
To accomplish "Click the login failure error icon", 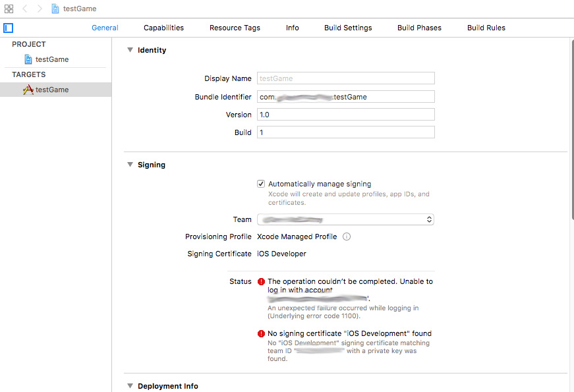I will [261, 281].
